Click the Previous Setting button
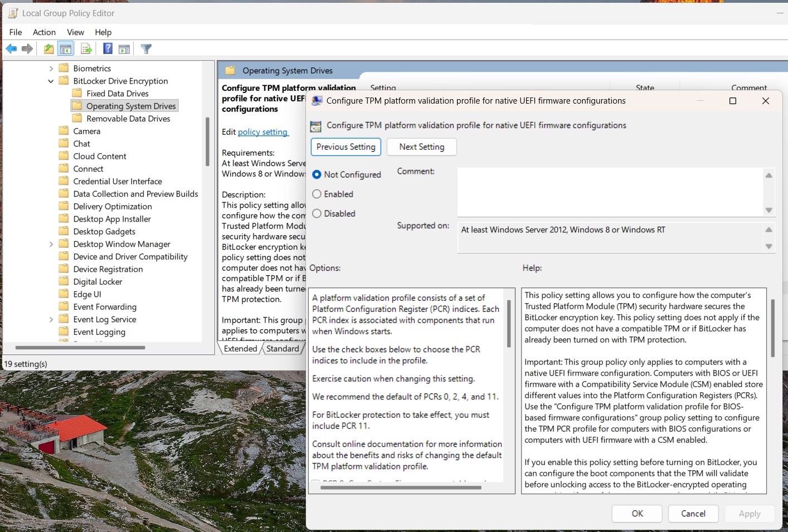This screenshot has height=532, width=788. pyautogui.click(x=346, y=147)
